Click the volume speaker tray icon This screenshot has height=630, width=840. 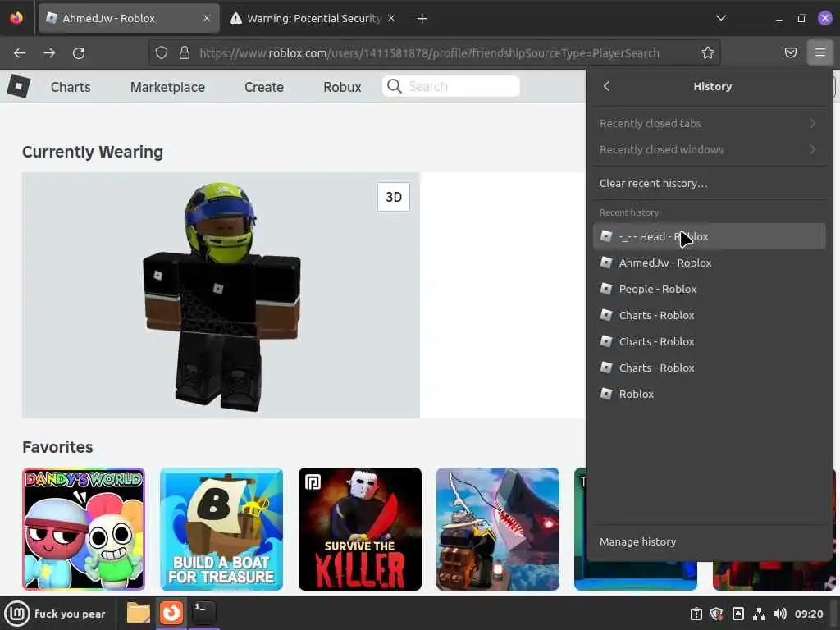(780, 614)
